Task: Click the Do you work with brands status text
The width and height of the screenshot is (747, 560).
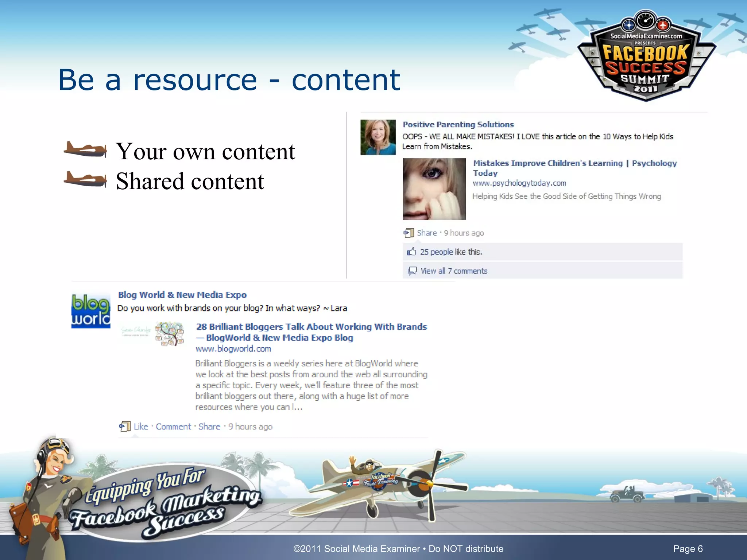Action: [232, 308]
